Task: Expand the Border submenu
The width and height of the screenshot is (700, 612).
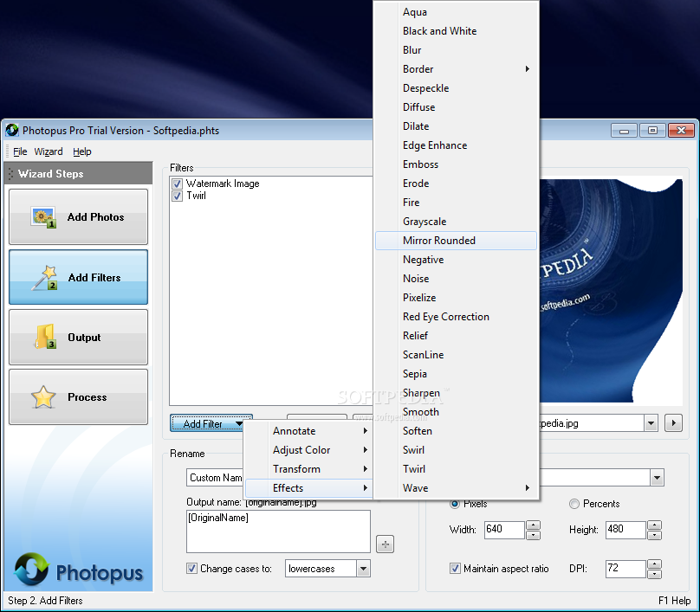Action: point(456,69)
